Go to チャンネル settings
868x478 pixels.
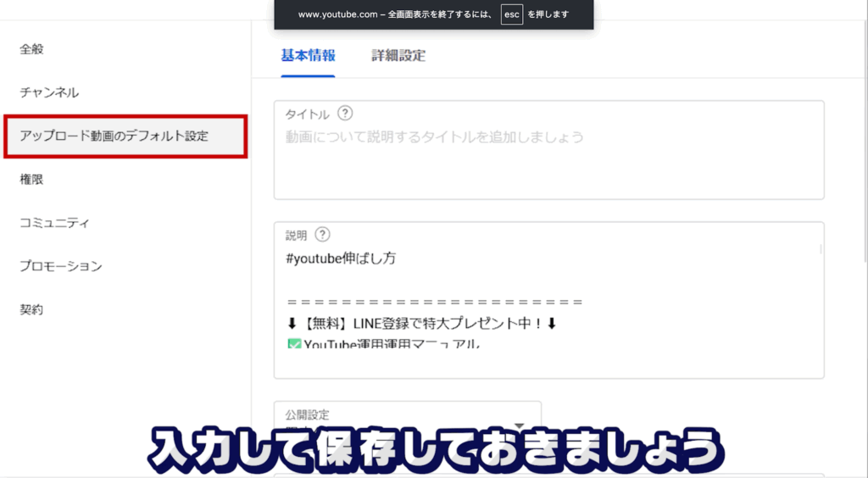49,92
